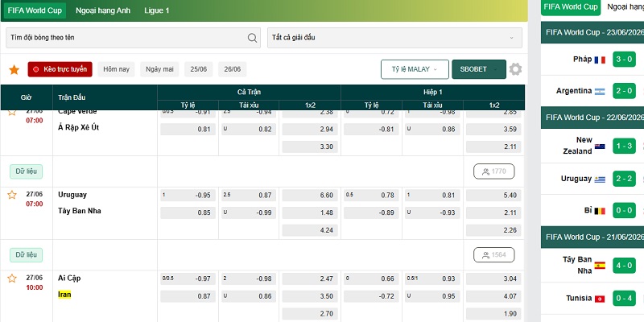This screenshot has width=644, height=322.
Task: Click FIFA World Cup - 23/06/2026 header
Action: click(592, 32)
